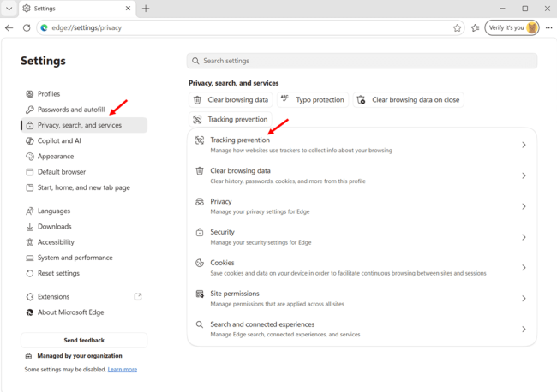557x392 pixels.
Task: Click the briefcase icon beside Managed by your organization
Action: 28,356
